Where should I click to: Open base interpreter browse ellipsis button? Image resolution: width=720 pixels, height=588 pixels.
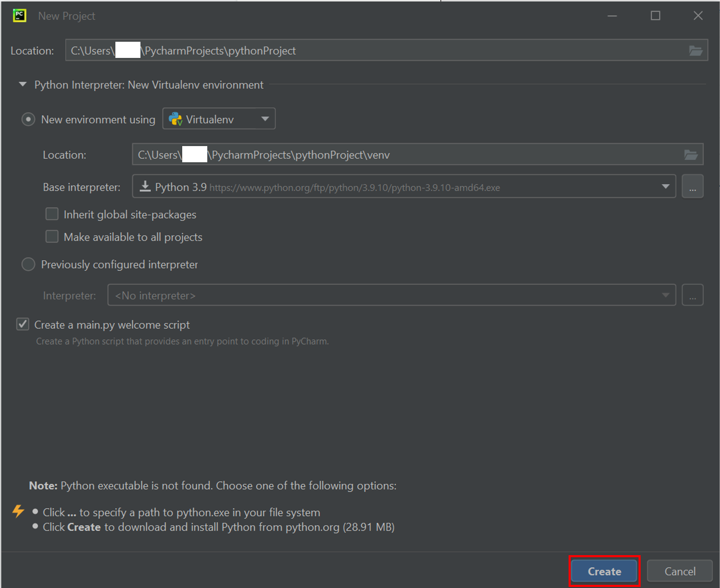[x=692, y=187]
